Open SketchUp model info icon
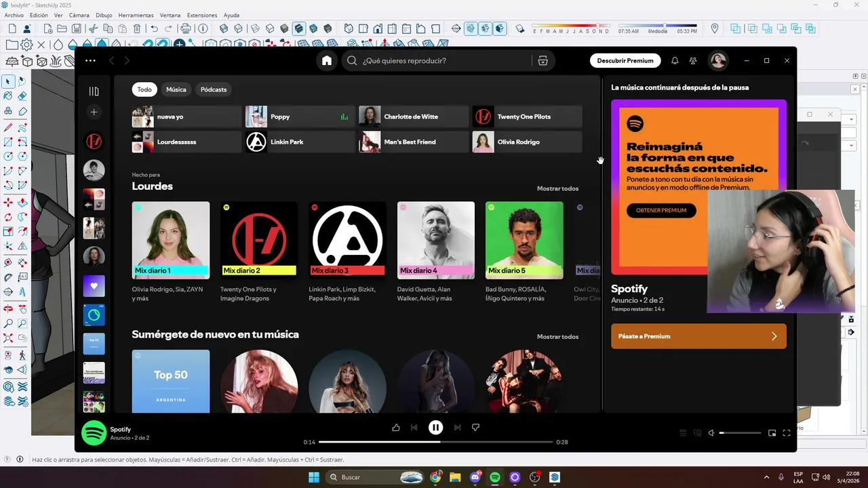The height and width of the screenshot is (488, 868). point(203,28)
